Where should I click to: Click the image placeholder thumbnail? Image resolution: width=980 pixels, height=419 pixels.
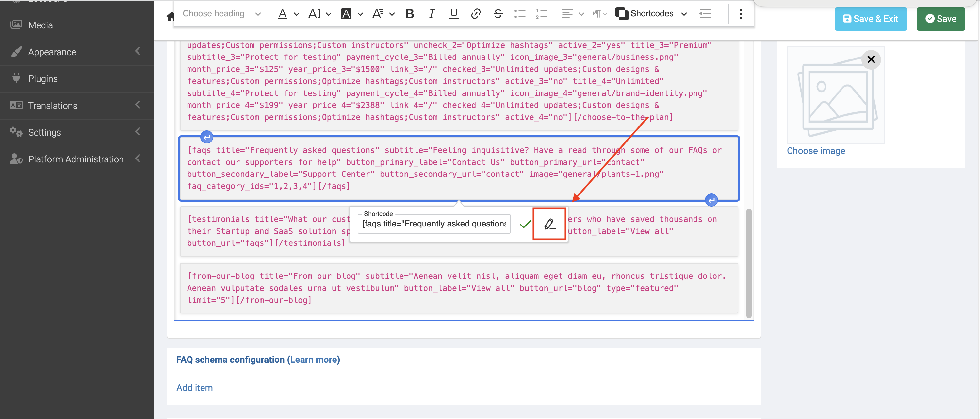835,95
